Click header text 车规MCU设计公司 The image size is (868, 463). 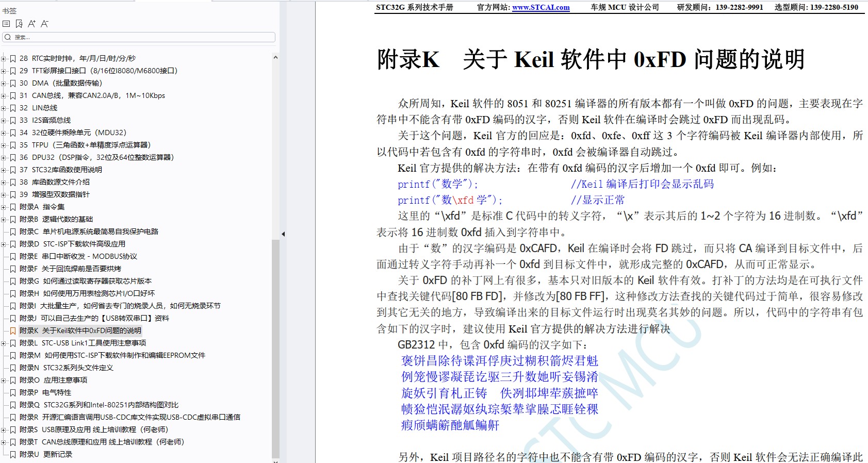(x=625, y=7)
